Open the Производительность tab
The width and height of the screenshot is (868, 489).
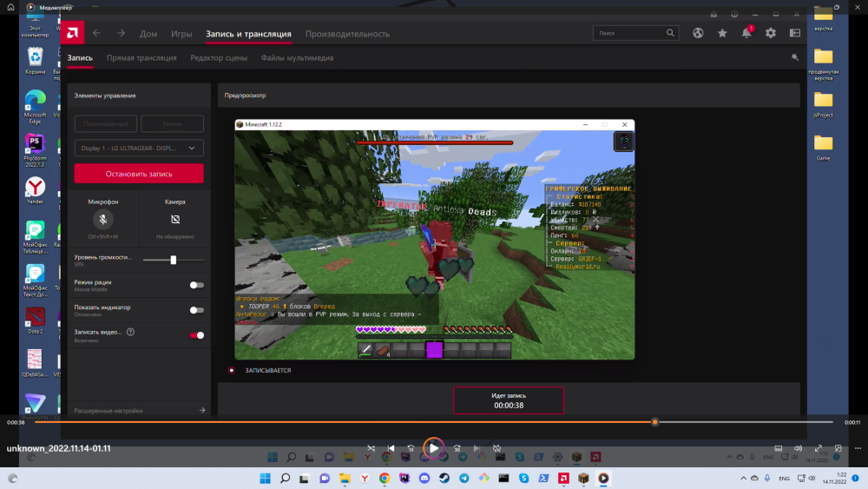tap(348, 34)
